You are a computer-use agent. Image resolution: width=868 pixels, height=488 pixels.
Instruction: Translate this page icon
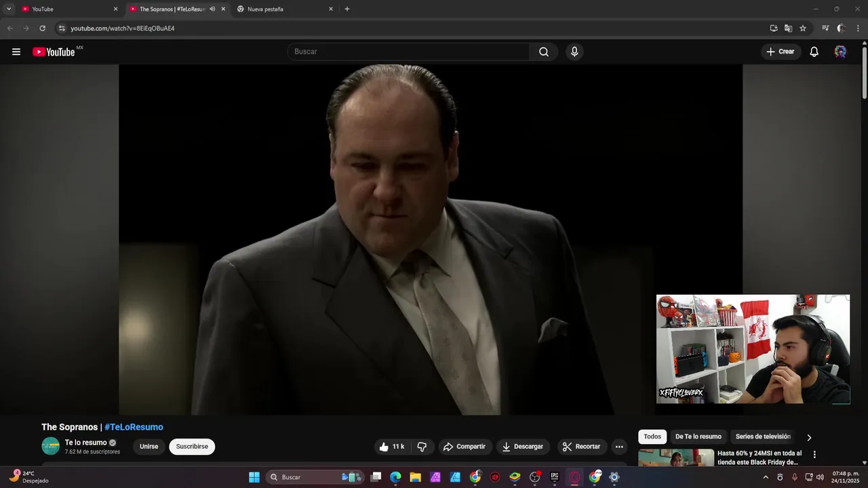tap(788, 28)
